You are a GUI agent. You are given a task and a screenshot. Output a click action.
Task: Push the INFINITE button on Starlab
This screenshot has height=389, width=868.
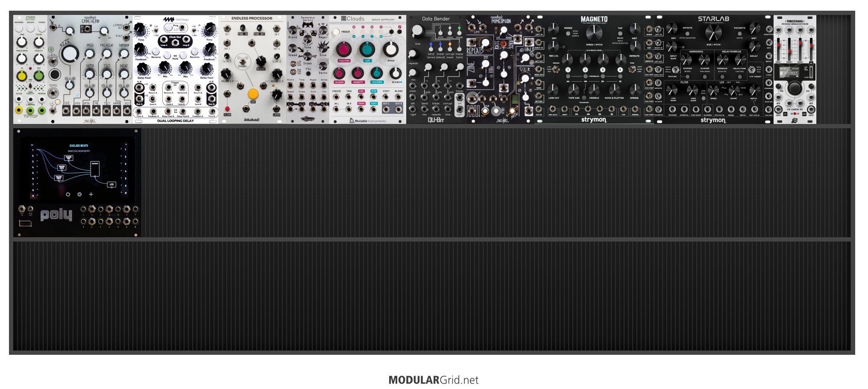click(x=687, y=33)
